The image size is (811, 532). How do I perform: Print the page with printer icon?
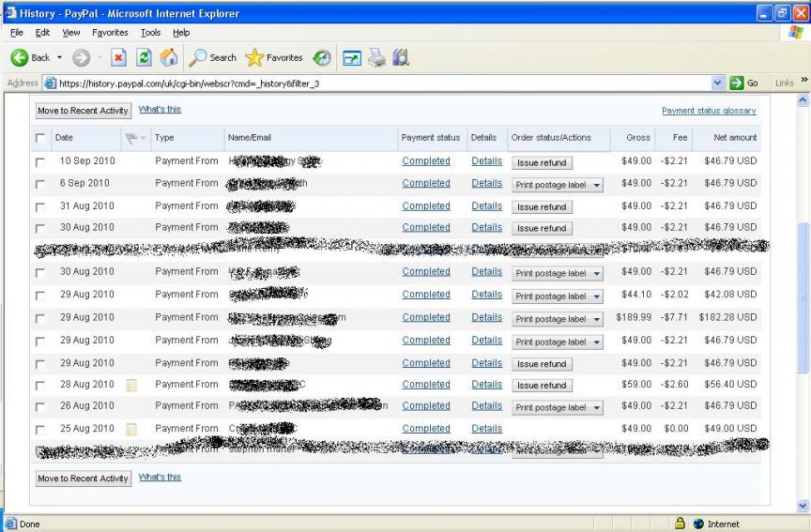coord(377,57)
